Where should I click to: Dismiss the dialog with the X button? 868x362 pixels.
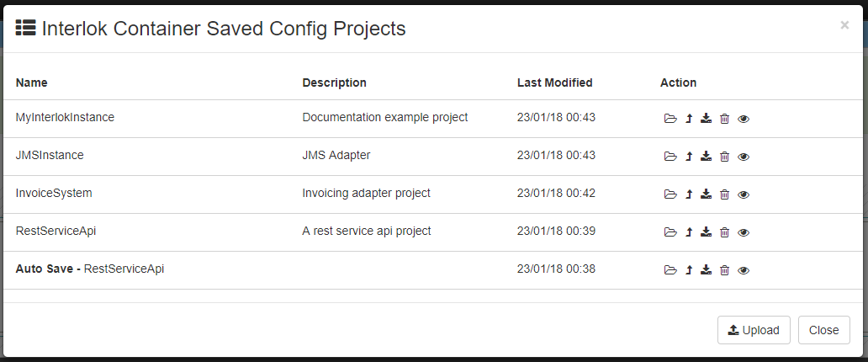pyautogui.click(x=844, y=25)
